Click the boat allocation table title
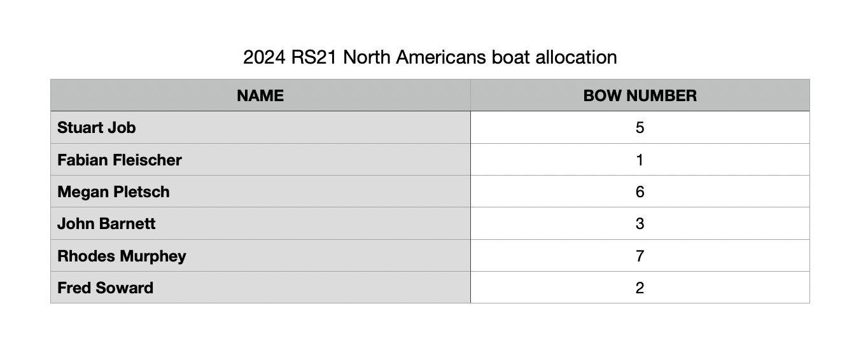Screen dimensions: 868x355 tap(430, 57)
